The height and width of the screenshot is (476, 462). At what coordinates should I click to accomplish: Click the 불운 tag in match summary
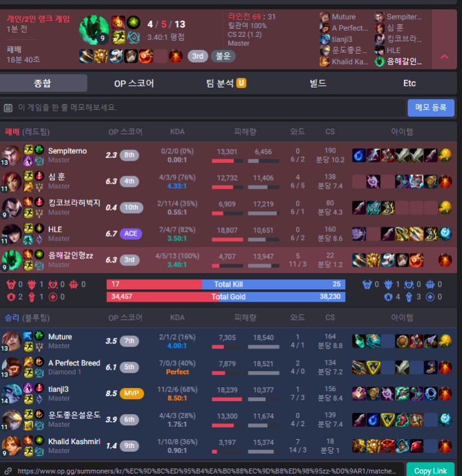(x=224, y=56)
